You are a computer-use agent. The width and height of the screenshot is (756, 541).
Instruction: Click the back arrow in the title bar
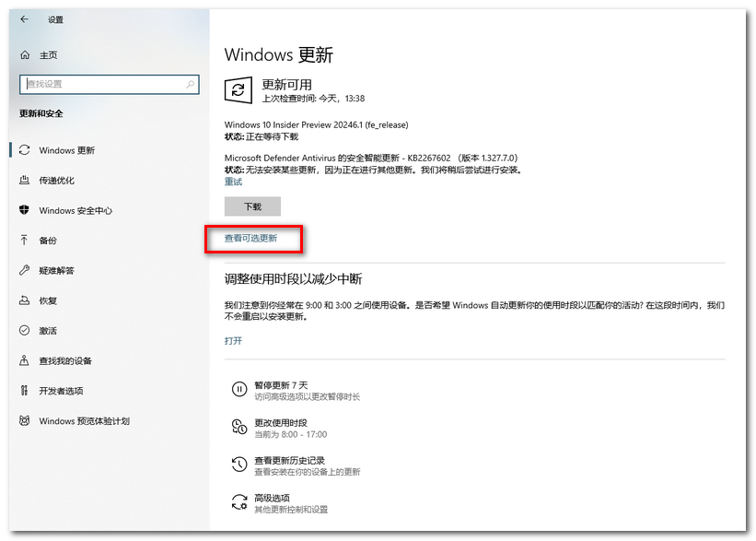[25, 19]
